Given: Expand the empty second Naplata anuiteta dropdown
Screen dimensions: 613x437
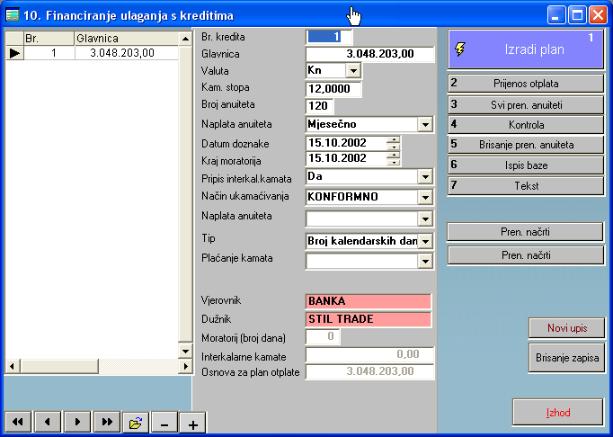Looking at the screenshot, I should click(425, 218).
